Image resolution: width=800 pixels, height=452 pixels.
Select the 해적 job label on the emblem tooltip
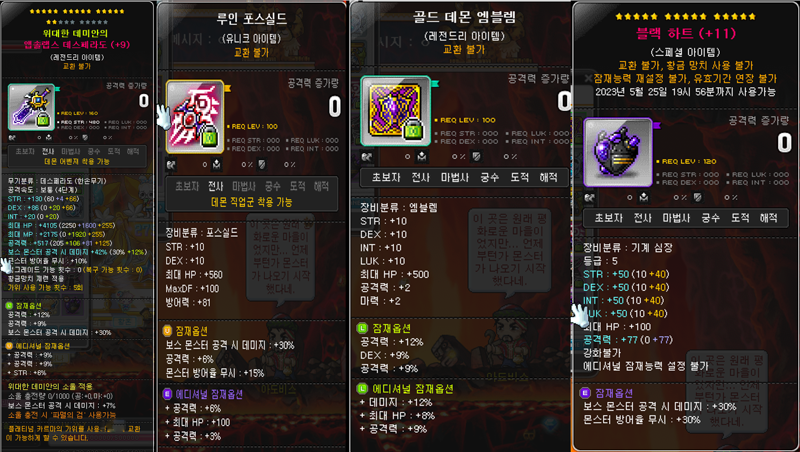pyautogui.click(x=548, y=177)
